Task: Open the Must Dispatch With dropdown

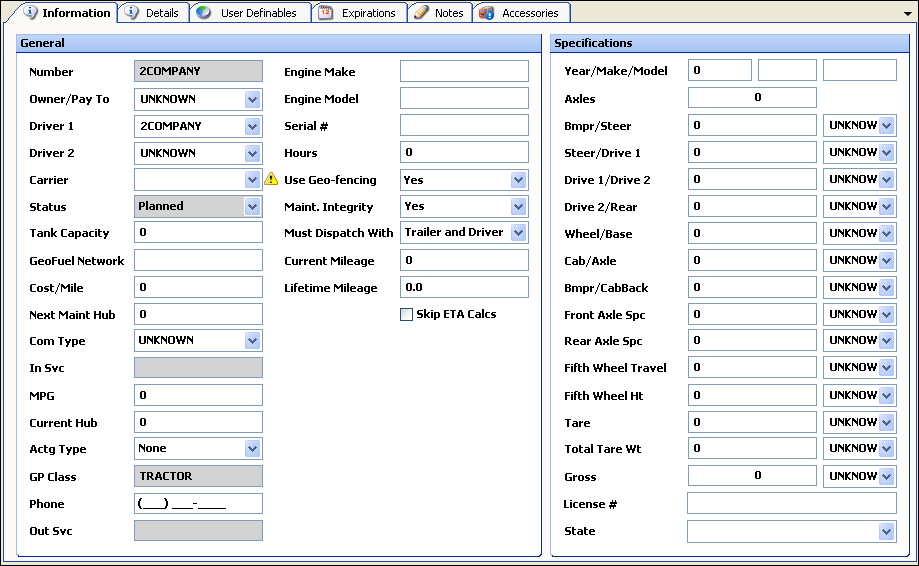Action: pos(518,233)
